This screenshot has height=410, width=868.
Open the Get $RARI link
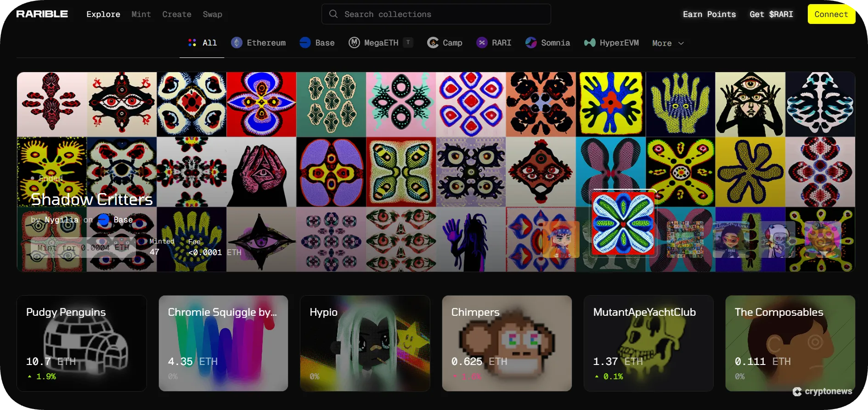point(771,14)
